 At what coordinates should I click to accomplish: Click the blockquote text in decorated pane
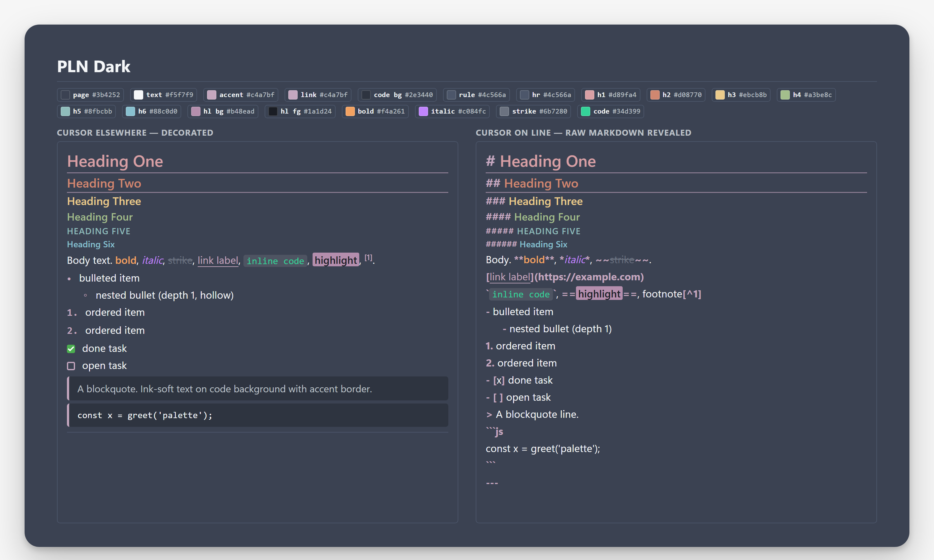click(x=225, y=389)
